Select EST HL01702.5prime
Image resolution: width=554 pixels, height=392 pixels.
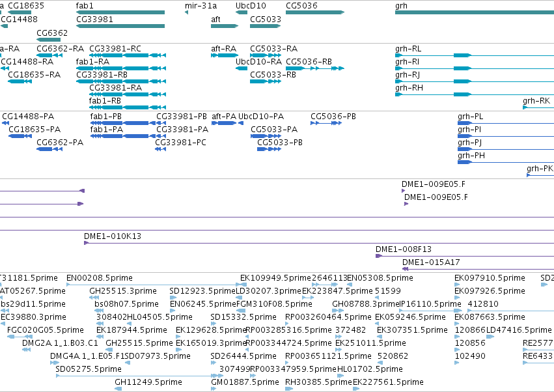(x=340, y=376)
